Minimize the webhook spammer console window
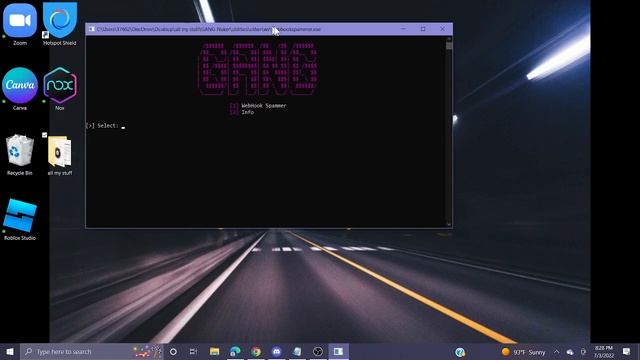The image size is (640, 360). [403, 29]
